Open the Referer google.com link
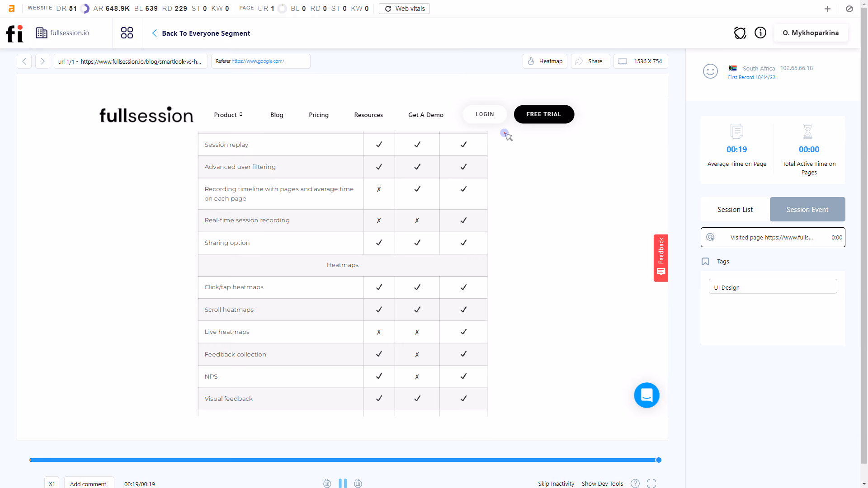The height and width of the screenshot is (488, 868). pyautogui.click(x=258, y=61)
